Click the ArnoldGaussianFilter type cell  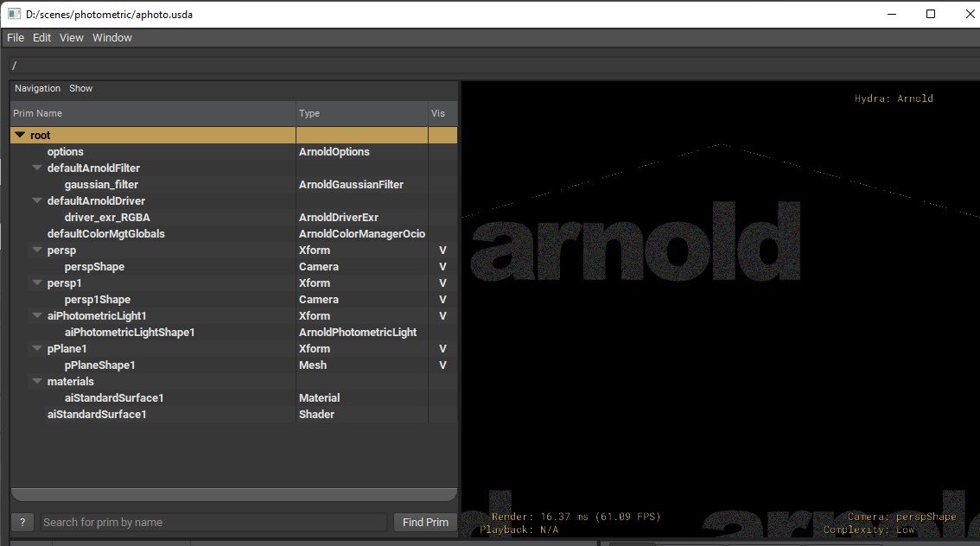(351, 184)
